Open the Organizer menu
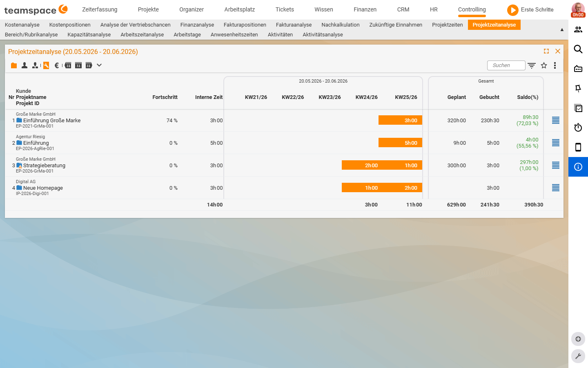 (x=192, y=9)
